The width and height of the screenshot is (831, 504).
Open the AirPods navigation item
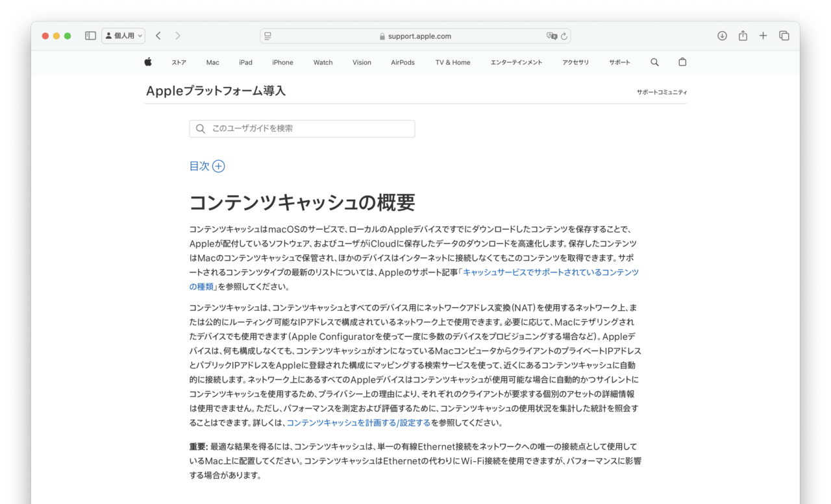[x=403, y=63]
